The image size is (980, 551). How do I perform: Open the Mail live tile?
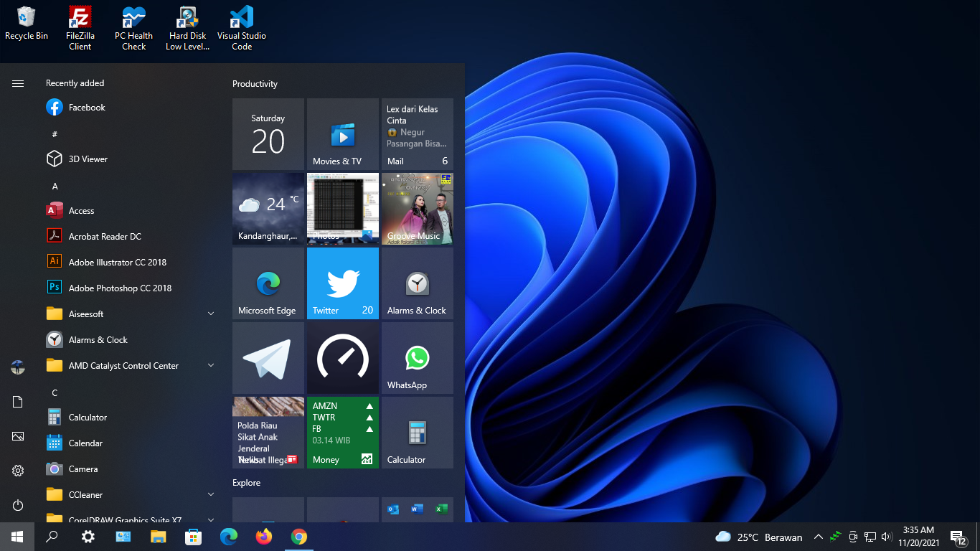418,134
